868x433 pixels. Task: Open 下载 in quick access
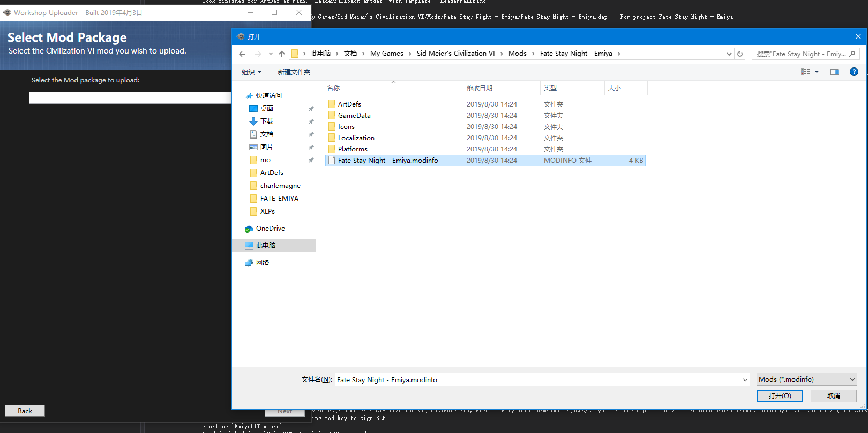click(x=266, y=121)
